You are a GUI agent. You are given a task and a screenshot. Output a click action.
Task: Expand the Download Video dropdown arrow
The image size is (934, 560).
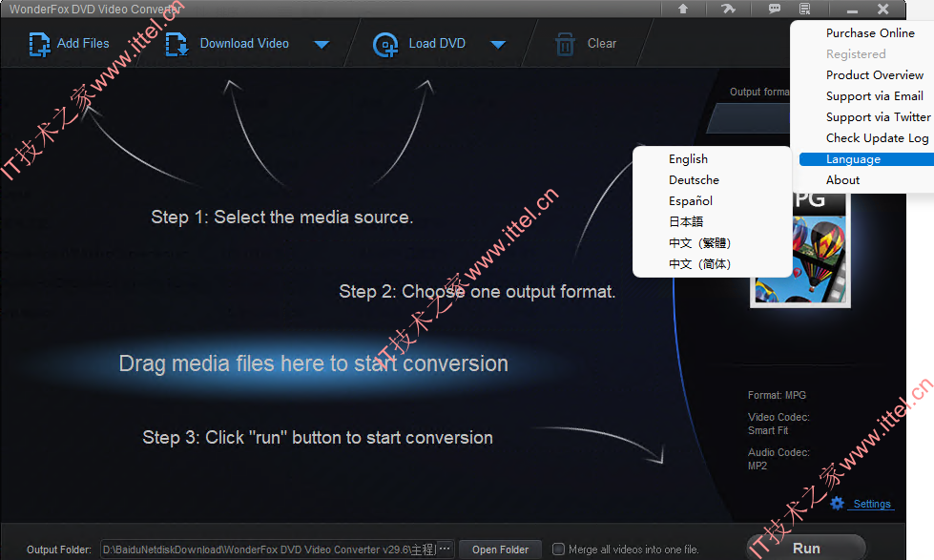(322, 45)
